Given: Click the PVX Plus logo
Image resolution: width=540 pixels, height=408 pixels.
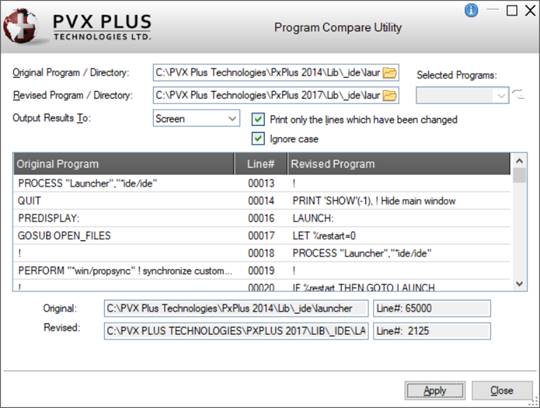Looking at the screenshot, I should click(x=77, y=27).
